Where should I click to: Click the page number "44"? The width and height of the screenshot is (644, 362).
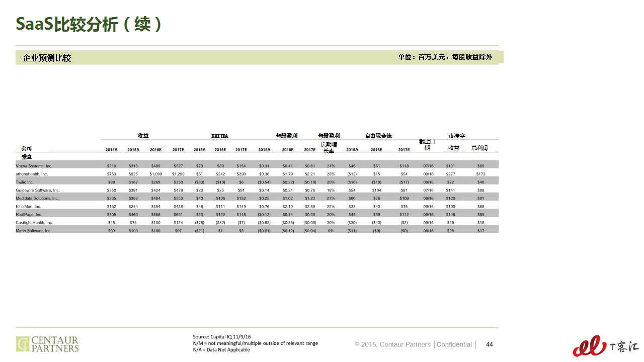490,344
